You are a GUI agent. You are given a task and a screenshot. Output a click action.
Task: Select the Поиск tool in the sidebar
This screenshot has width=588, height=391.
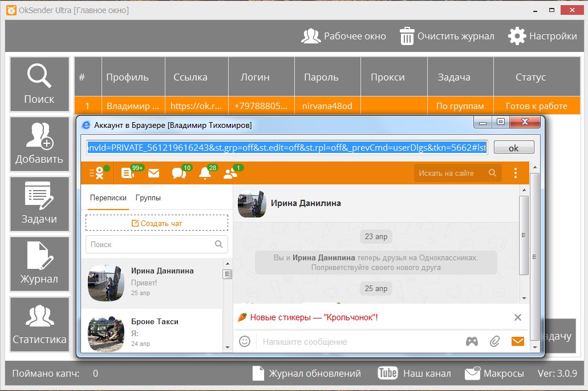click(39, 84)
